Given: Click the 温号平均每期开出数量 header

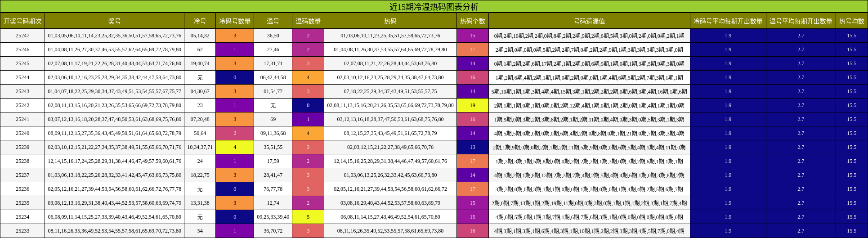Looking at the screenshot, I should (801, 21).
